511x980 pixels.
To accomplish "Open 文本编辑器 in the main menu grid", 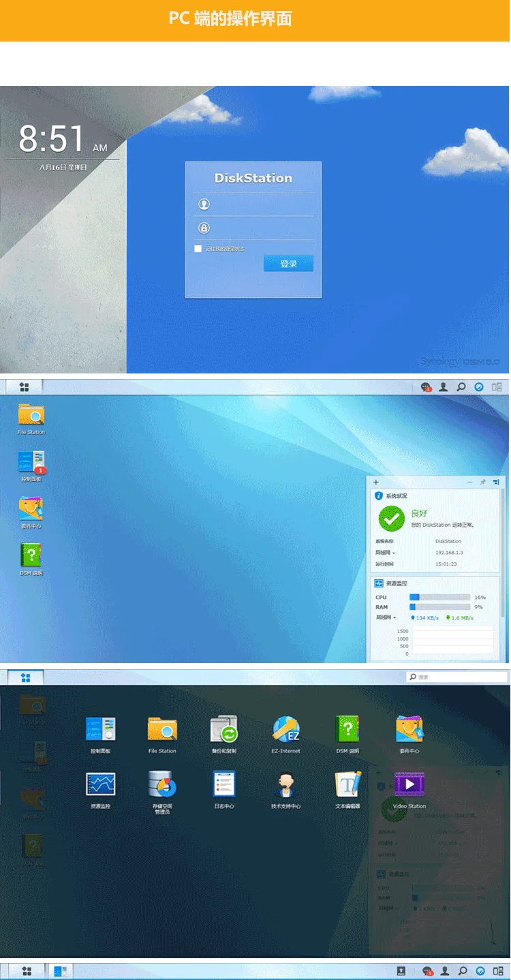I will [347, 791].
